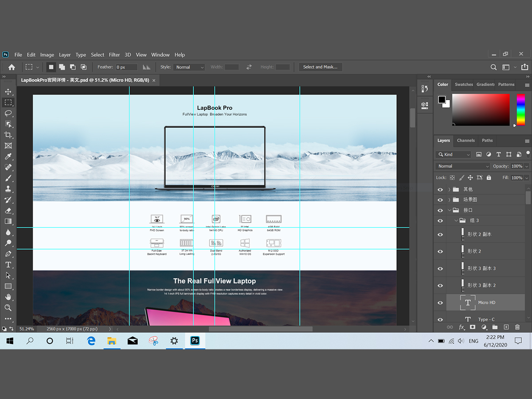This screenshot has height=399, width=532.
Task: Hide the Micro HD layer
Action: pos(440,303)
